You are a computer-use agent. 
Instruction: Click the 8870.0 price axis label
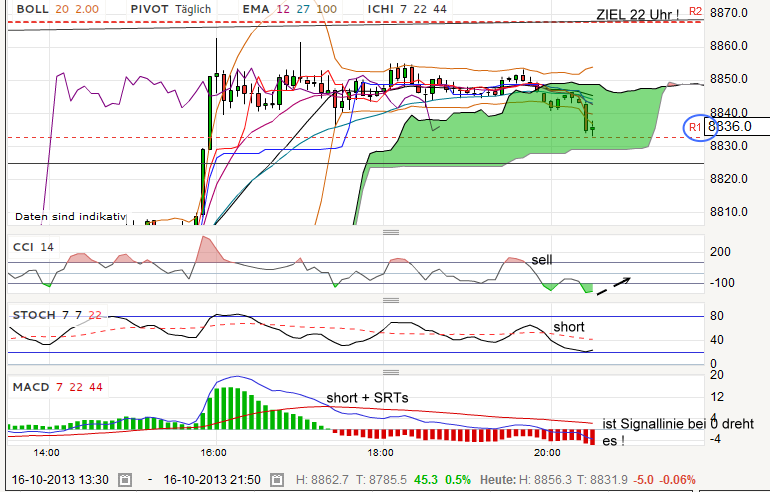coord(729,13)
